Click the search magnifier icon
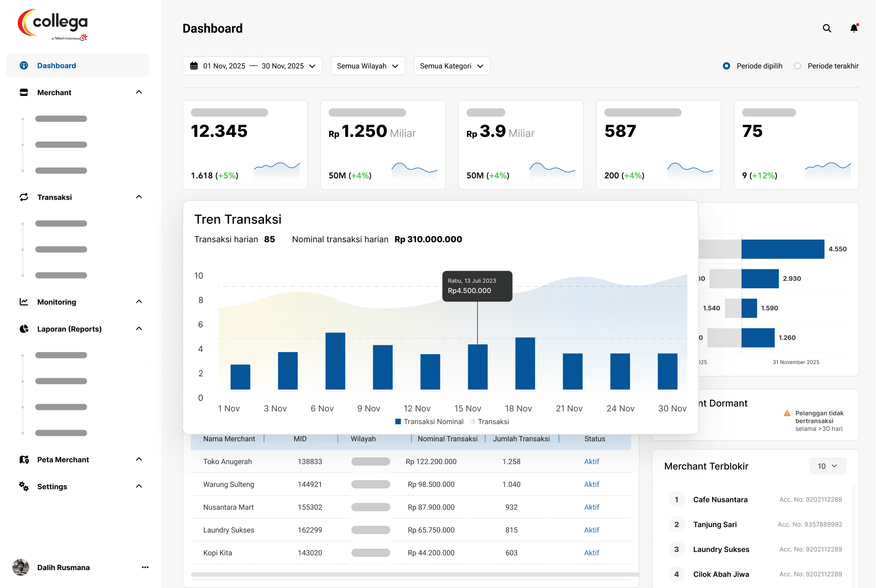 tap(827, 28)
